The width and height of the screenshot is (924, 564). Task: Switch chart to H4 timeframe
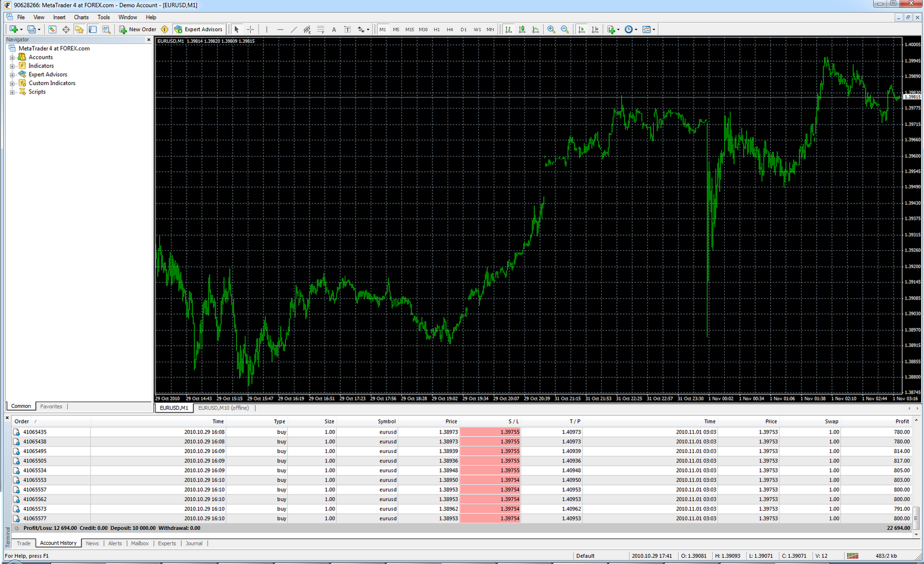point(450,29)
